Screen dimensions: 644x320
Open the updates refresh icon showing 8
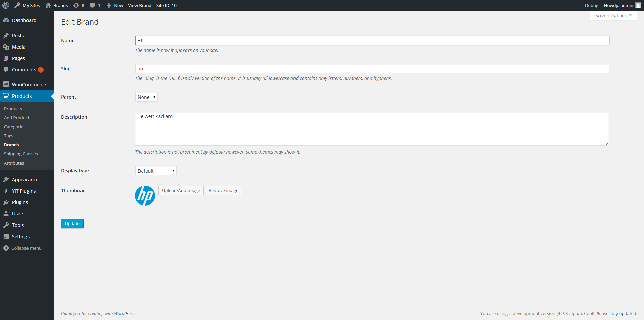(76, 5)
